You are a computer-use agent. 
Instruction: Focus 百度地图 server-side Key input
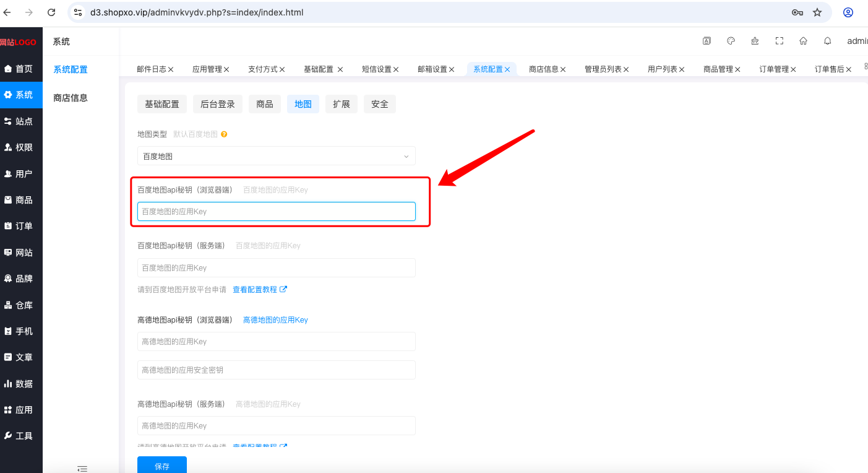click(277, 267)
